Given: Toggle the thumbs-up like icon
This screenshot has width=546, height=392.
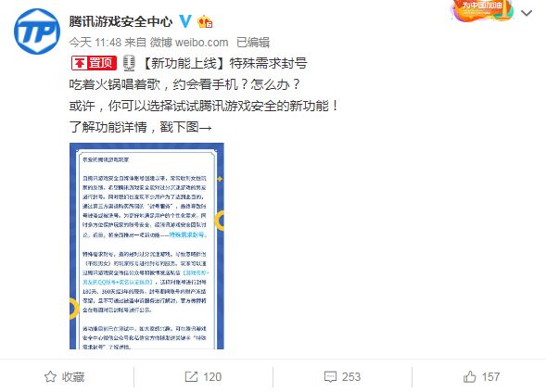Looking at the screenshot, I should [x=469, y=376].
